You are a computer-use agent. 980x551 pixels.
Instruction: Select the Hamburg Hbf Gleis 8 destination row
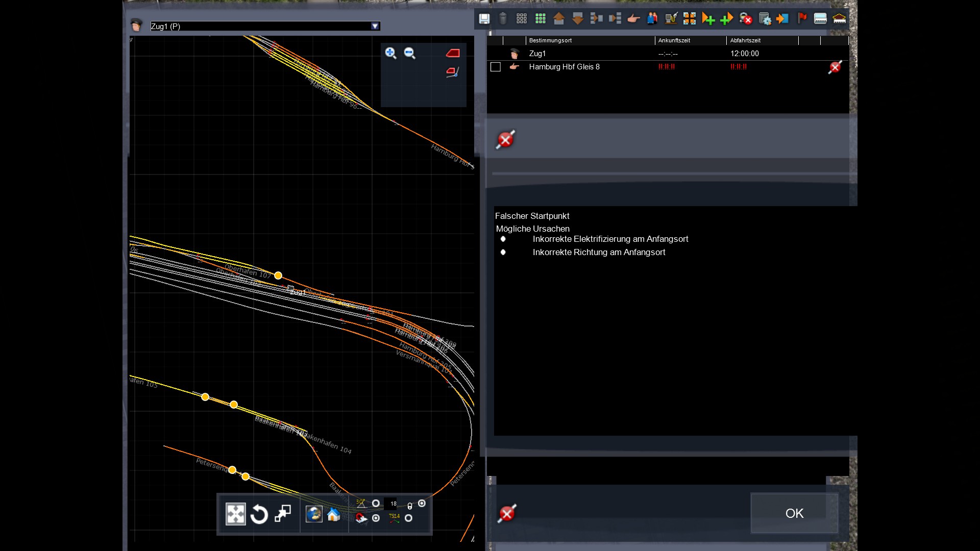tap(564, 67)
